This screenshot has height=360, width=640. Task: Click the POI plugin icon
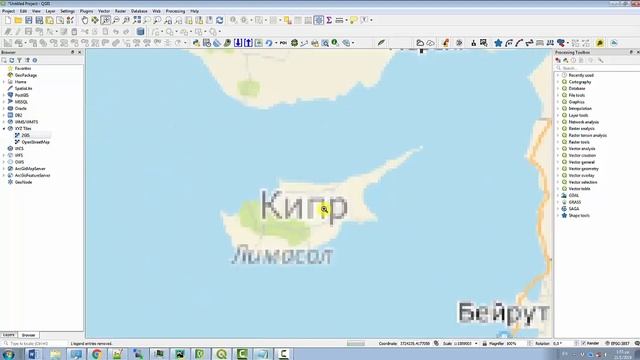point(283,43)
